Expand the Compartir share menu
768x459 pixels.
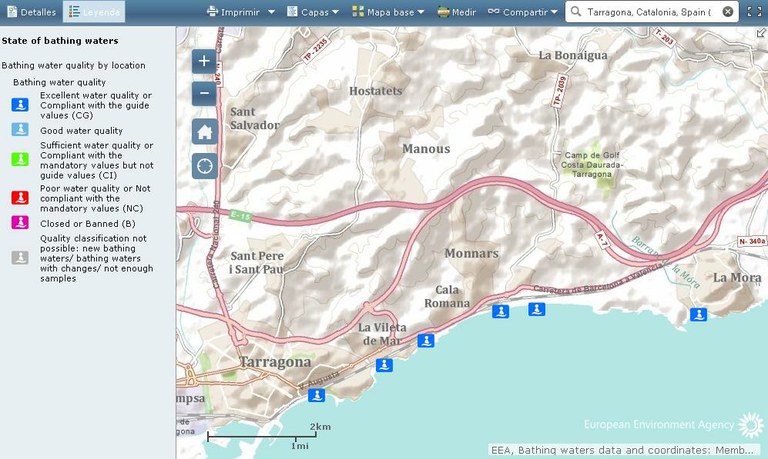[523, 12]
